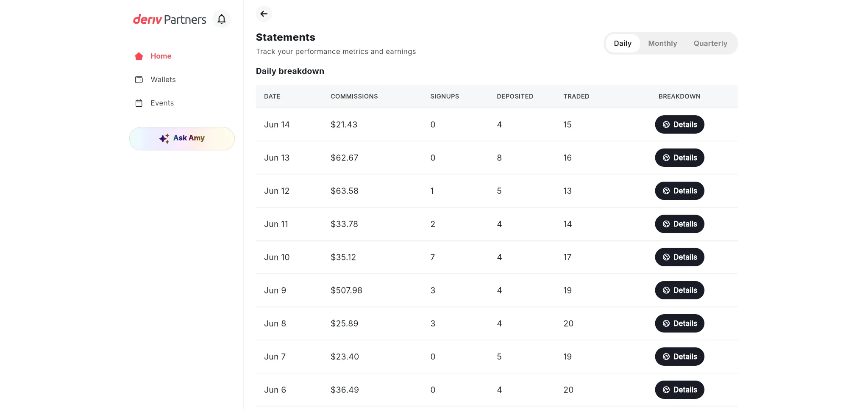Click the notification bell icon
This screenshot has height=409, width=868.
[x=221, y=19]
